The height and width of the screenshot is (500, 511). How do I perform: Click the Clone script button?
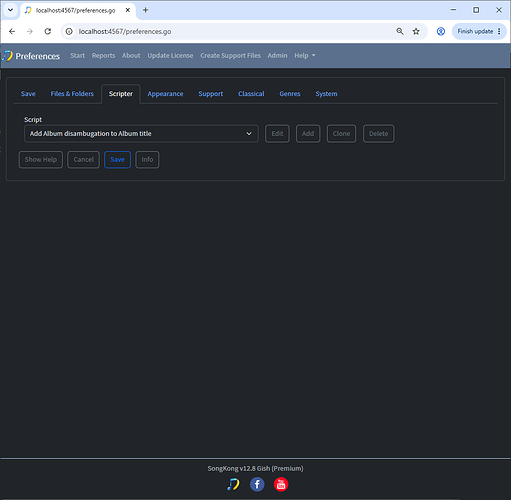point(341,134)
